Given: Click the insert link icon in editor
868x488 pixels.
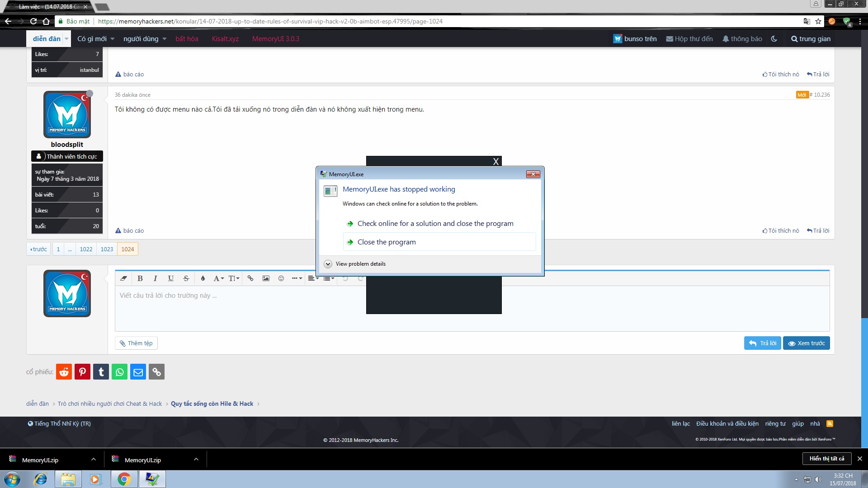Looking at the screenshot, I should point(250,278).
